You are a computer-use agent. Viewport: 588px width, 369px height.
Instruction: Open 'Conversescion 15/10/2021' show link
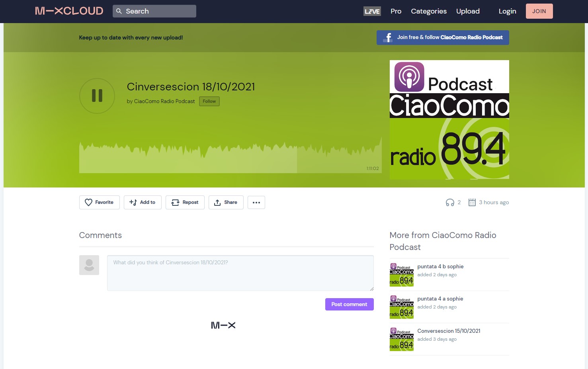449,331
